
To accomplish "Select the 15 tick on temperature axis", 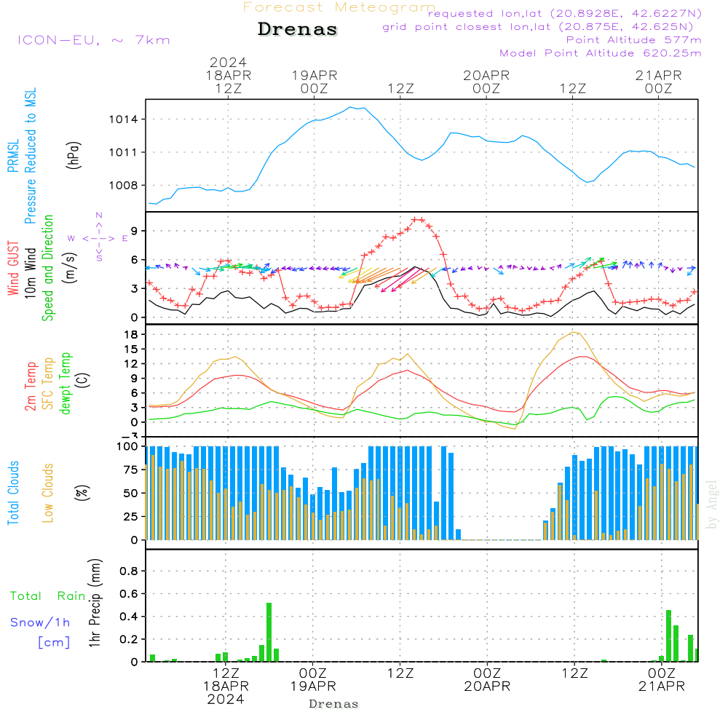I will 131,349.
